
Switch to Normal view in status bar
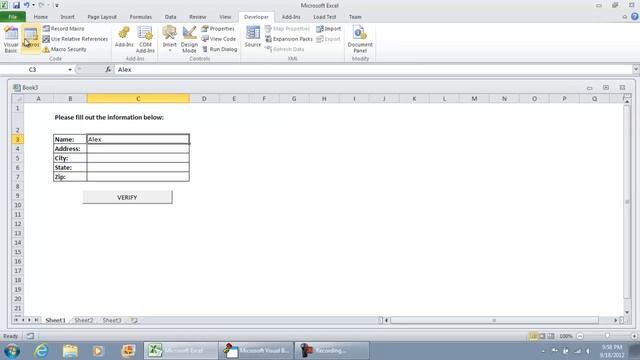point(533,336)
